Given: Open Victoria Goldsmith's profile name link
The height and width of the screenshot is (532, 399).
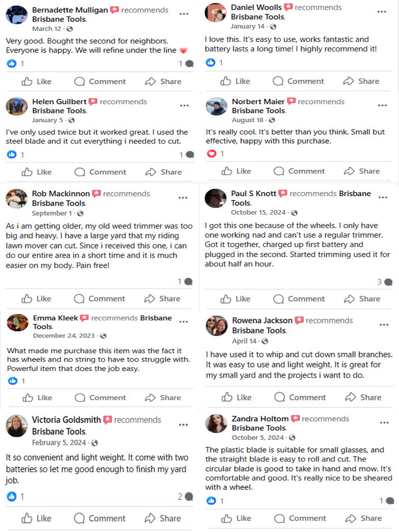Looking at the screenshot, I should [x=66, y=420].
